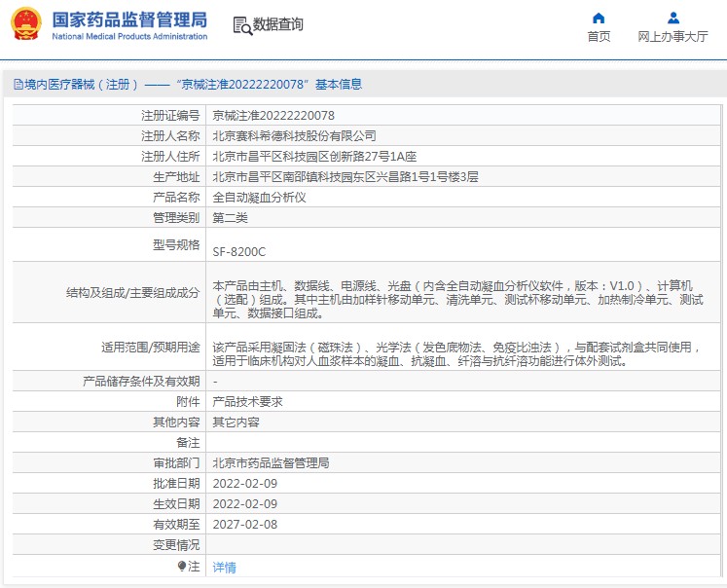This screenshot has width=727, height=588.
Task: Open the 数据查询 search icon
Action: point(242,26)
